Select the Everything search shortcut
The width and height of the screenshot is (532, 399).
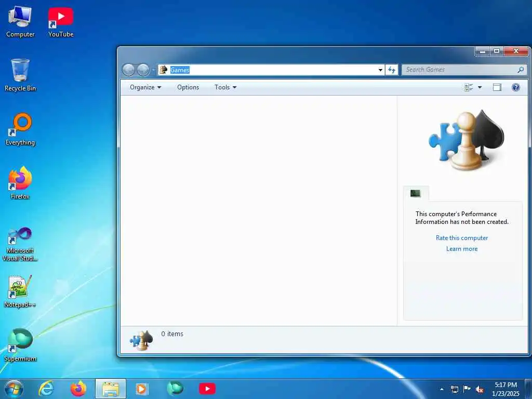20,129
